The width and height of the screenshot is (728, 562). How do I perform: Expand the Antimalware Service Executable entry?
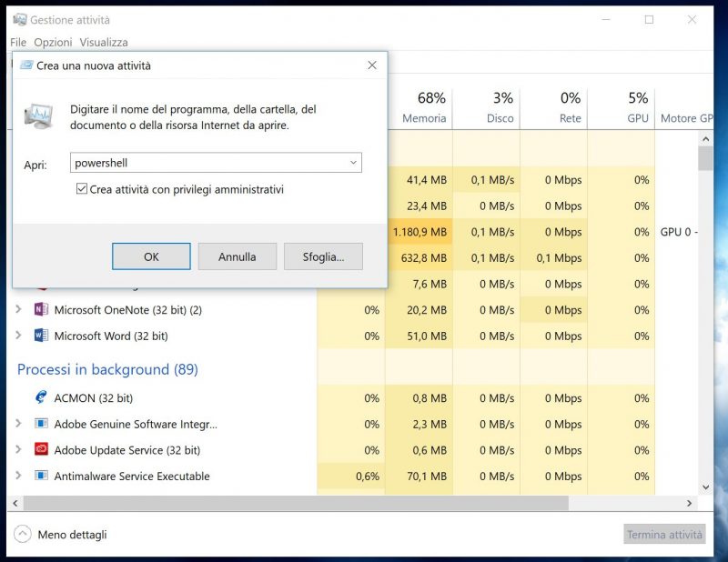[20, 476]
